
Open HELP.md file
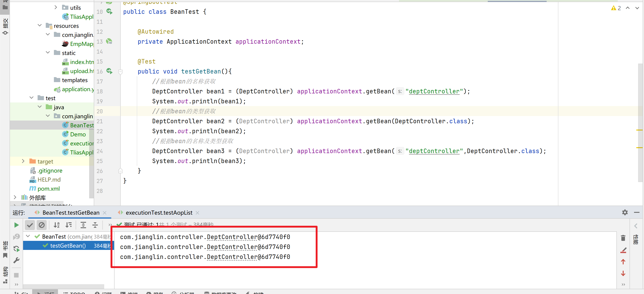pyautogui.click(x=45, y=179)
